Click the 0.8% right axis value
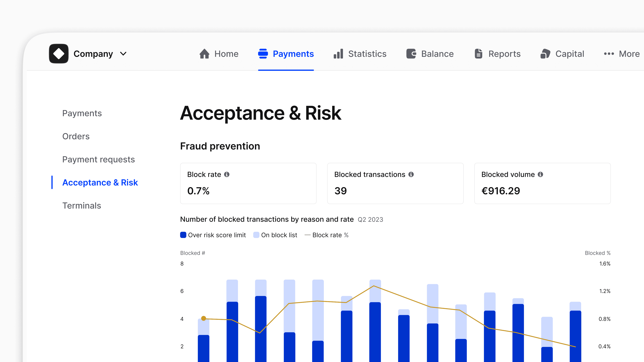The image size is (644, 362). pos(604,319)
